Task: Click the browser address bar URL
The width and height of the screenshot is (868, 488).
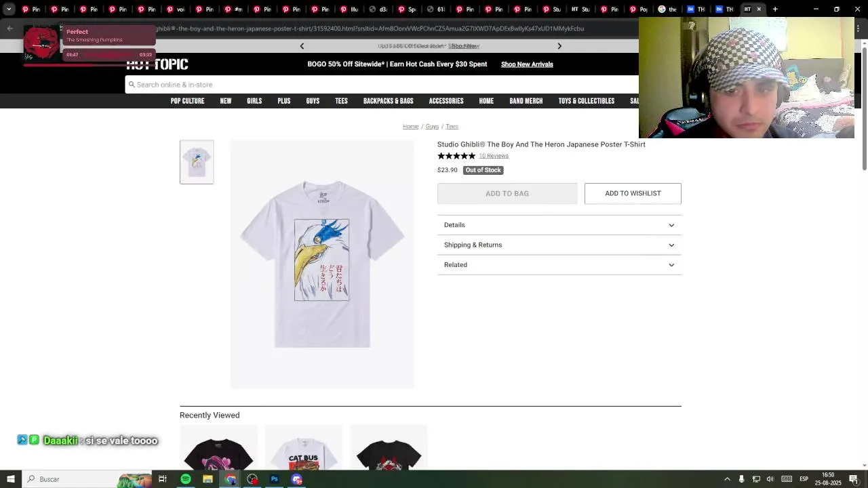Action: tap(370, 28)
